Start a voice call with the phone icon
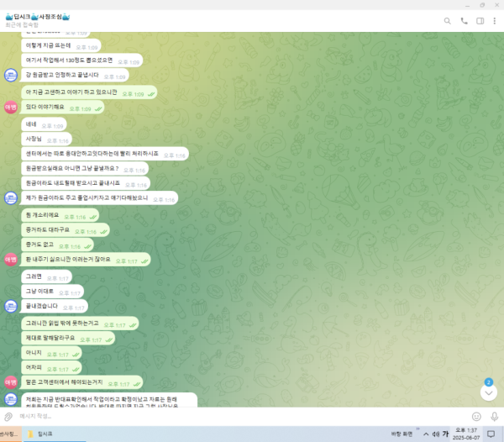504x442 pixels. point(464,21)
